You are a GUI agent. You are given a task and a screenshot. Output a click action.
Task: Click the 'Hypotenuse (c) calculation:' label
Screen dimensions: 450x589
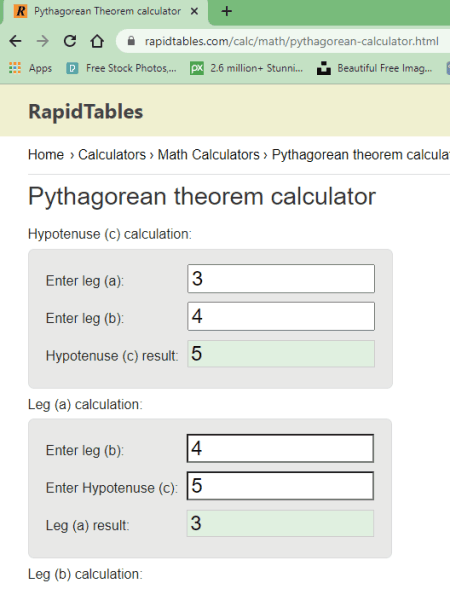(x=110, y=234)
